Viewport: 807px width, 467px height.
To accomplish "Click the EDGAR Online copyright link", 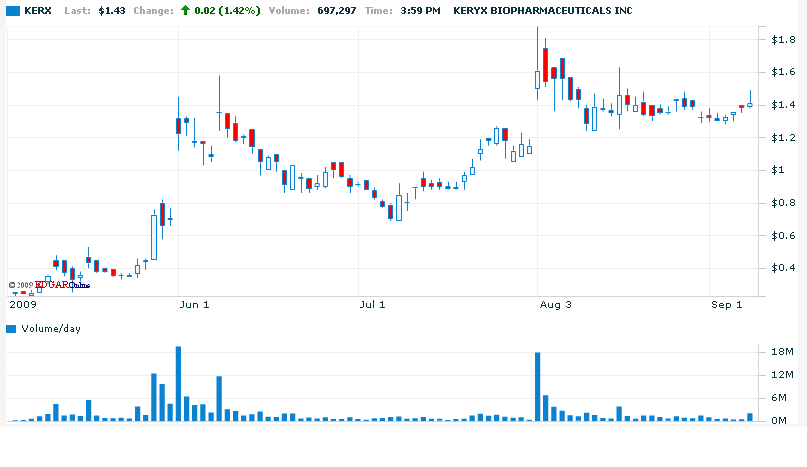I will 62,285.
